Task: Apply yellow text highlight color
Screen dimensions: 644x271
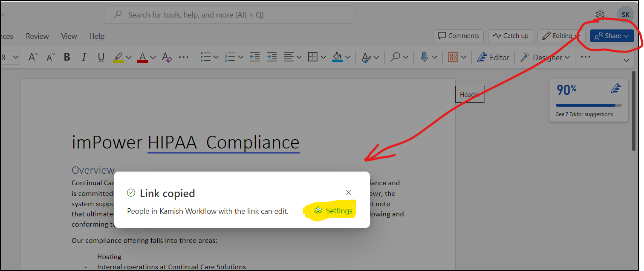Action: coord(118,57)
